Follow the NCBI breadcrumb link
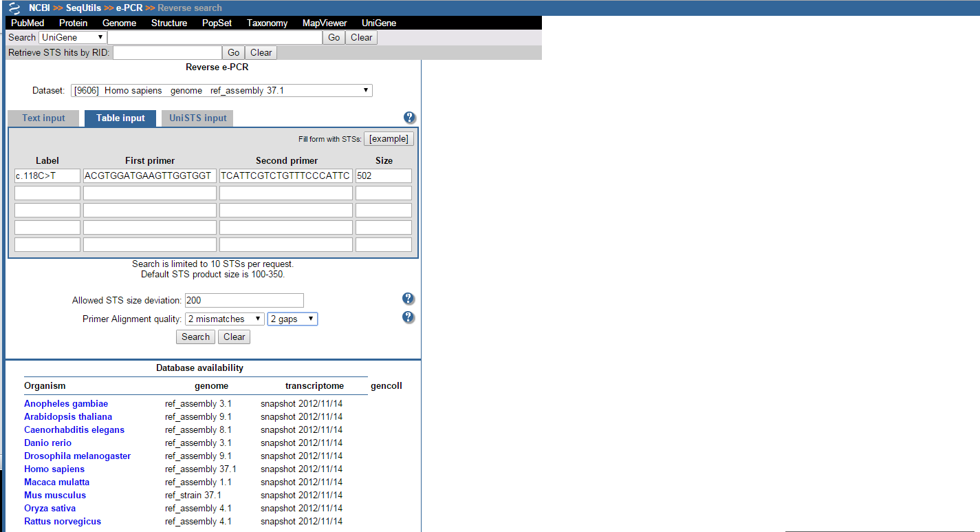 [x=40, y=8]
